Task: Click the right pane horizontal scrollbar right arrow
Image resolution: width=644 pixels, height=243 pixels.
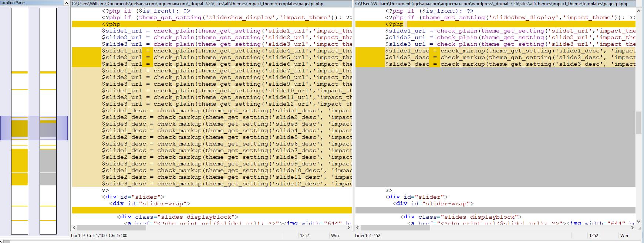Action: pyautogui.click(x=632, y=228)
